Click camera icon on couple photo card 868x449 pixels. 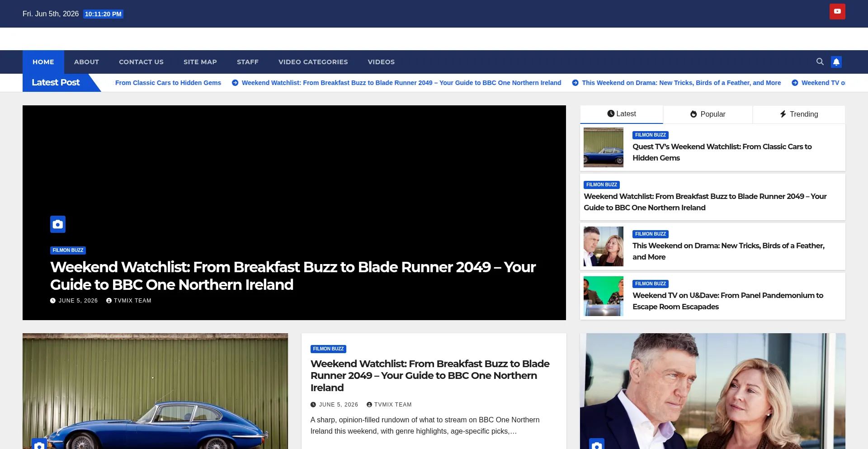click(x=597, y=444)
